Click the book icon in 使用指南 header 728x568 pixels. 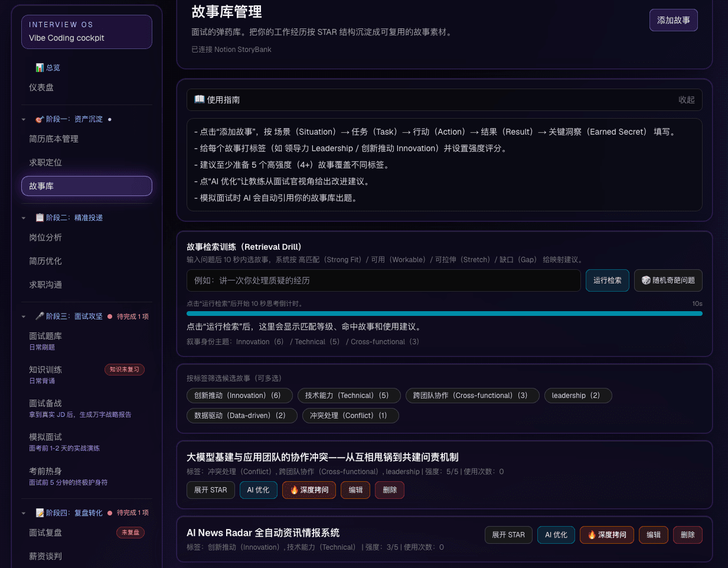[200, 100]
